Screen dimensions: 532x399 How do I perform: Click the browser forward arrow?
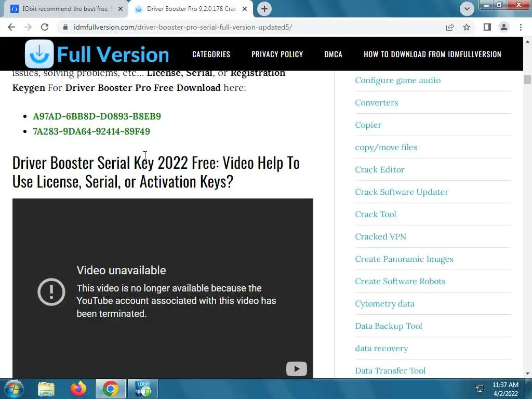tap(28, 27)
